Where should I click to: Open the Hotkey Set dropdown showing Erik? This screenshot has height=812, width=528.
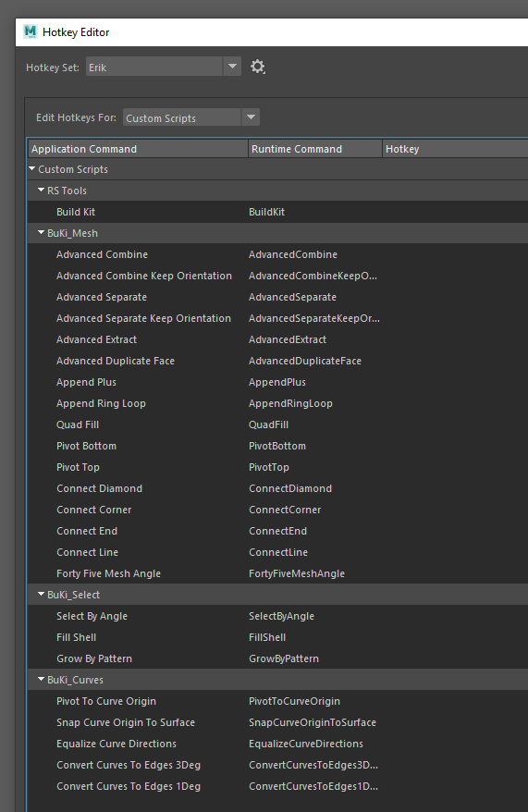164,67
